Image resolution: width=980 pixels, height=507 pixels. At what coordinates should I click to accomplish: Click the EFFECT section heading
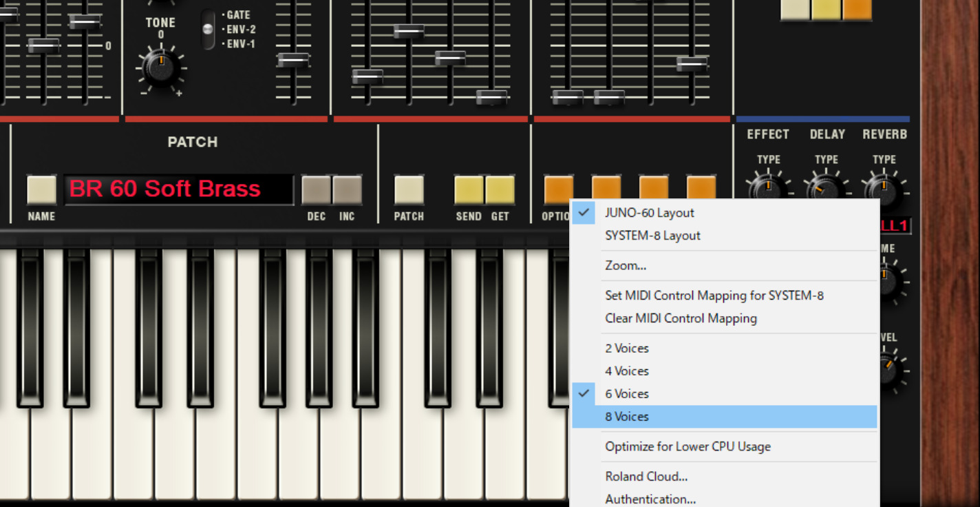click(x=768, y=134)
